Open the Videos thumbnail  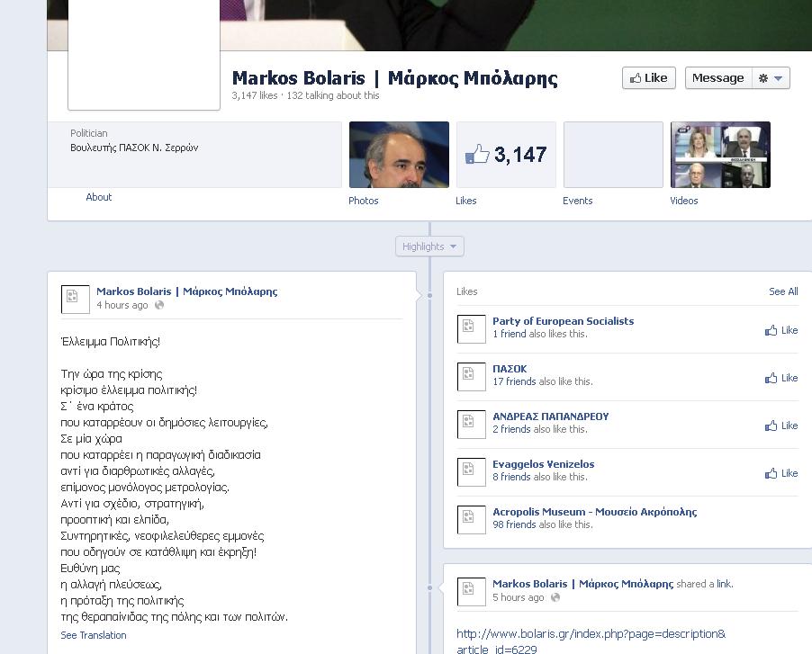(720, 155)
